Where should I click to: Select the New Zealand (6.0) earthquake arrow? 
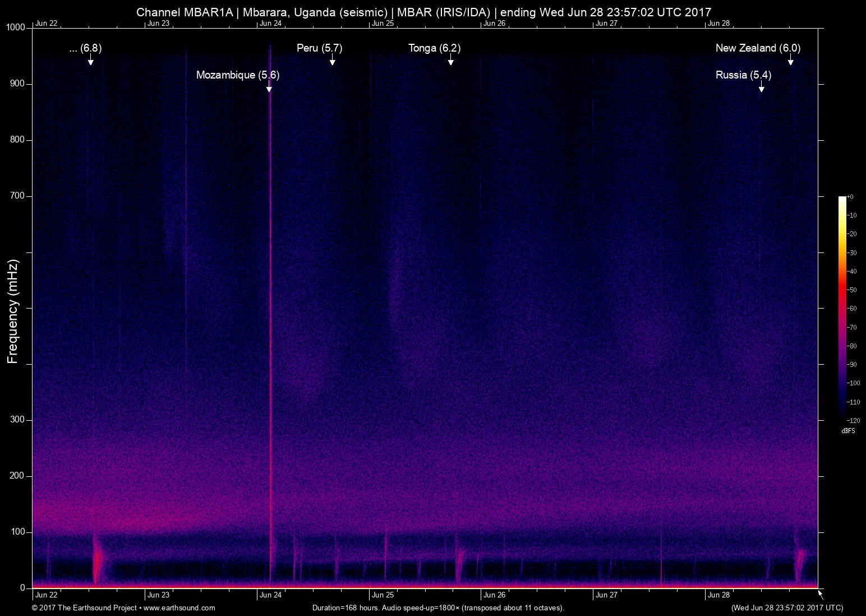click(791, 62)
